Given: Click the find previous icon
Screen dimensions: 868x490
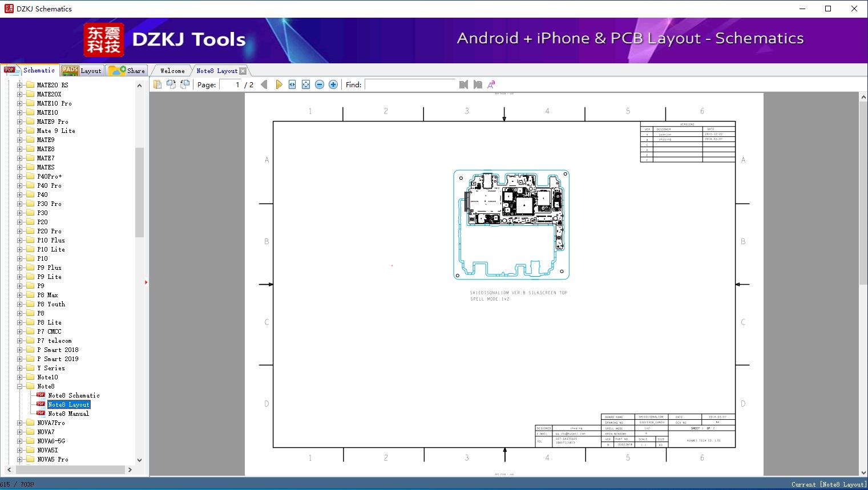Looking at the screenshot, I should 463,84.
